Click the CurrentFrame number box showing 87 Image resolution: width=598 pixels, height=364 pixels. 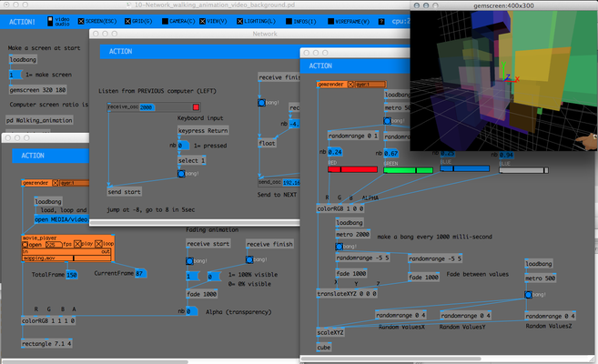[140, 273]
